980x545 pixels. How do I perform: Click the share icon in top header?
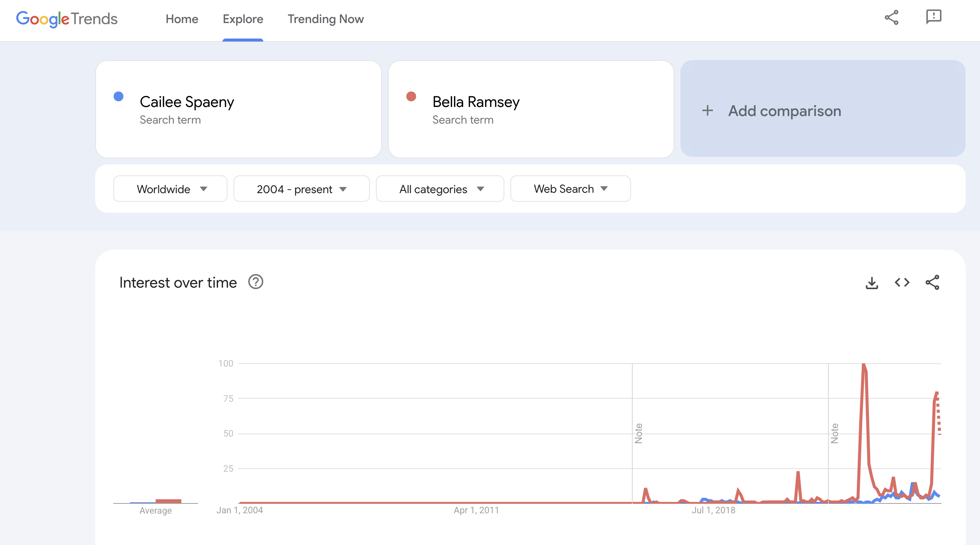pyautogui.click(x=891, y=17)
